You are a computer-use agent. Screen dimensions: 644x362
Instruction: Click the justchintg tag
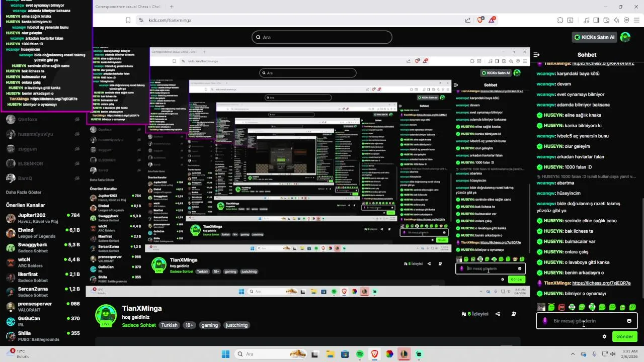[237, 325]
